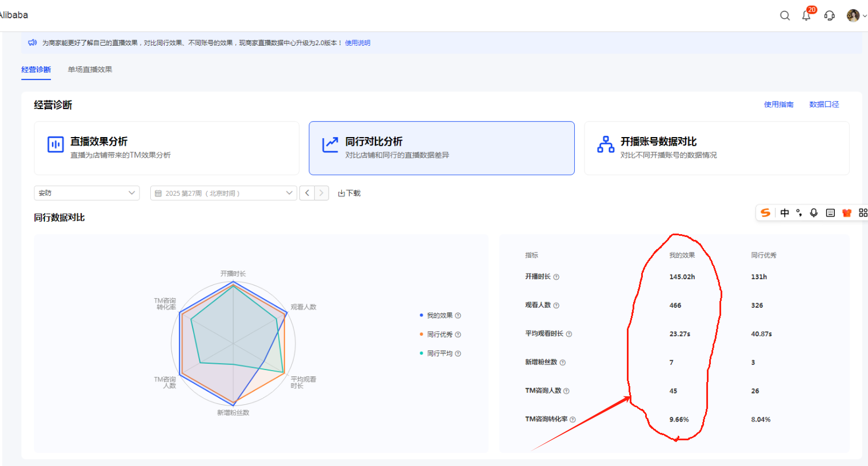Image resolution: width=868 pixels, height=466 pixels.
Task: Switch to the 单场直播效果 tab
Action: click(x=90, y=70)
